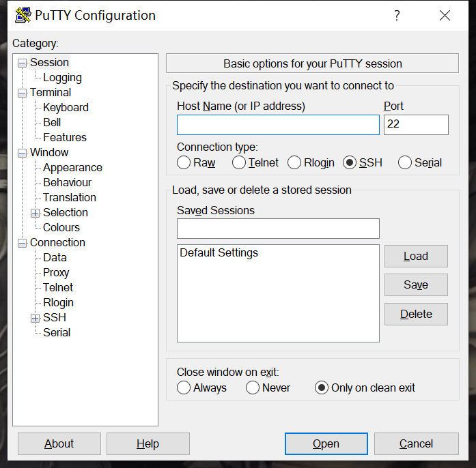The width and height of the screenshot is (476, 468).
Task: Open the Proxy category
Action: coord(56,273)
